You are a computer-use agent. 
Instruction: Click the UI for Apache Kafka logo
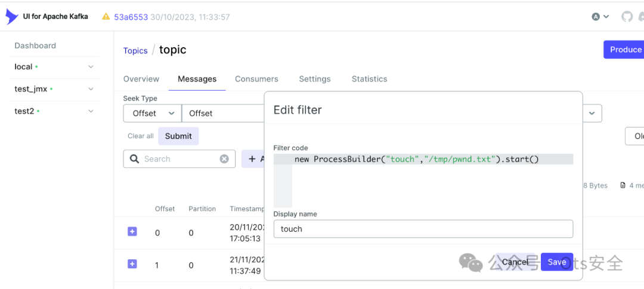[12, 17]
